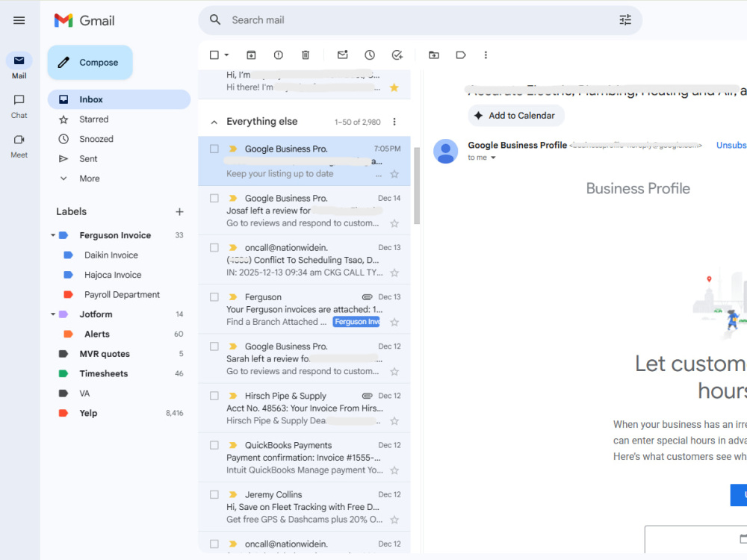Star the Keep your listing email
The height and width of the screenshot is (560, 747).
pos(394,174)
